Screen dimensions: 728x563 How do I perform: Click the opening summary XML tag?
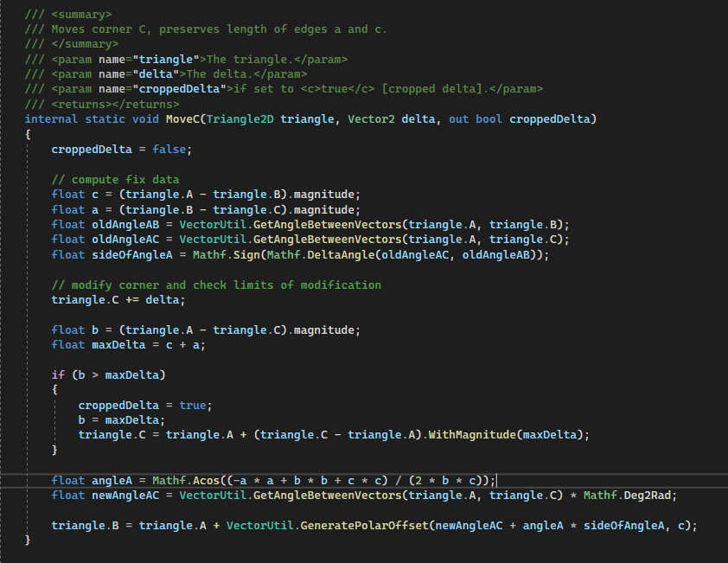[x=81, y=15]
